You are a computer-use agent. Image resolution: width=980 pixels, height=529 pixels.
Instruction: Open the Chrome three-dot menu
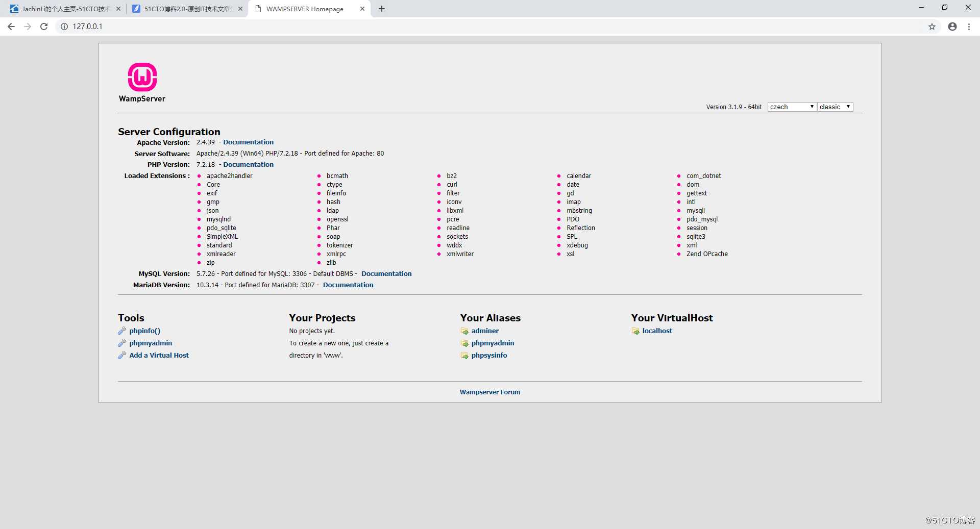click(969, 27)
